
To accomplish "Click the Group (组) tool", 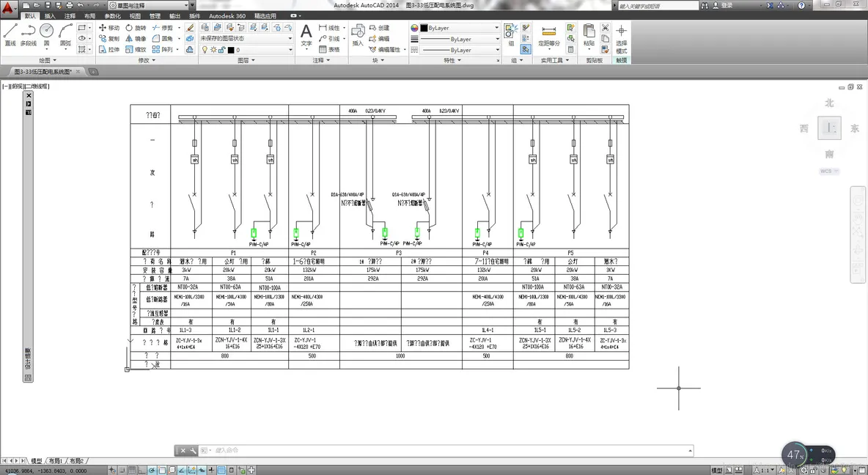I will (x=511, y=34).
